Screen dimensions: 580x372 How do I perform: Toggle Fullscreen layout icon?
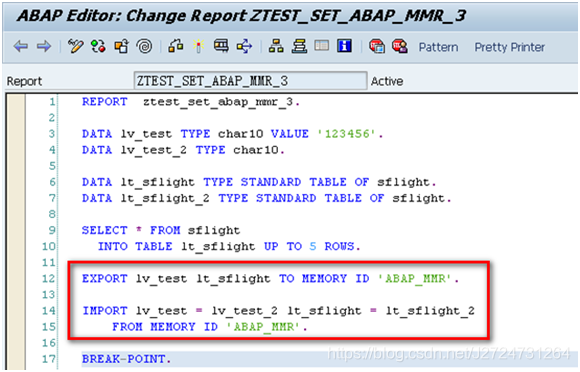tap(321, 46)
